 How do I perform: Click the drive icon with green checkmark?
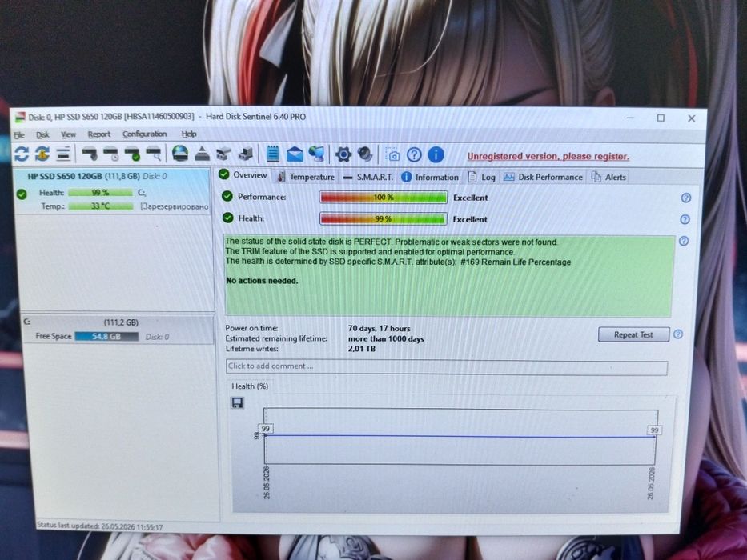(132, 154)
